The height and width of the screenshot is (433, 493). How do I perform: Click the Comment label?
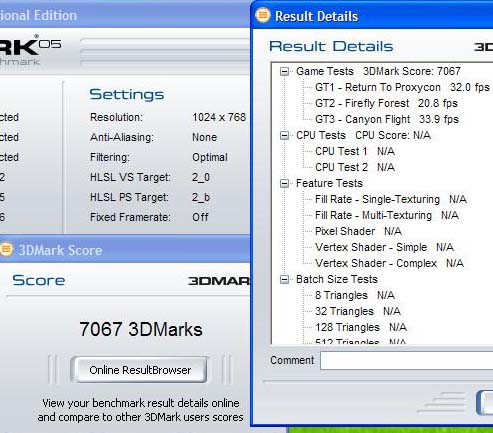292,360
